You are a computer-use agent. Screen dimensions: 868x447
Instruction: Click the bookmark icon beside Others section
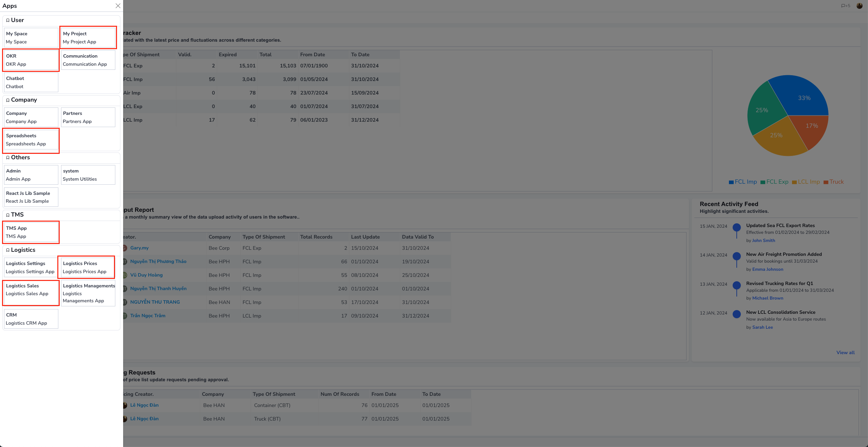(x=7, y=158)
